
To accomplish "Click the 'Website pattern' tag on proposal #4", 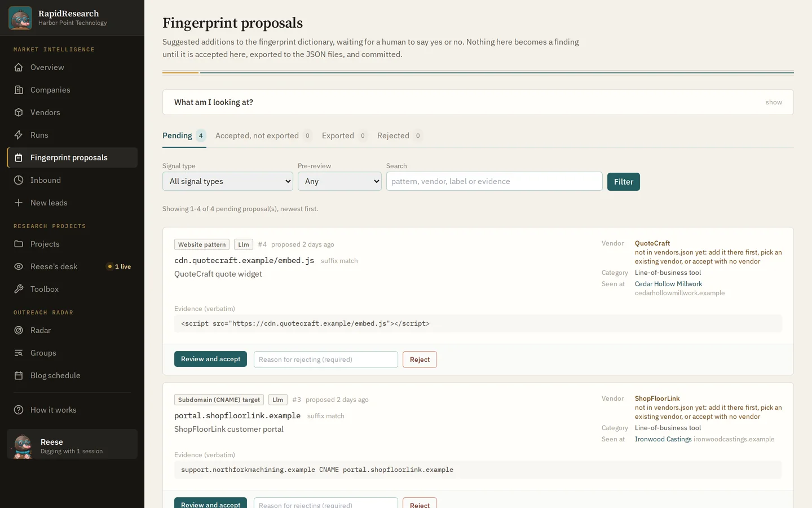I will coord(202,244).
